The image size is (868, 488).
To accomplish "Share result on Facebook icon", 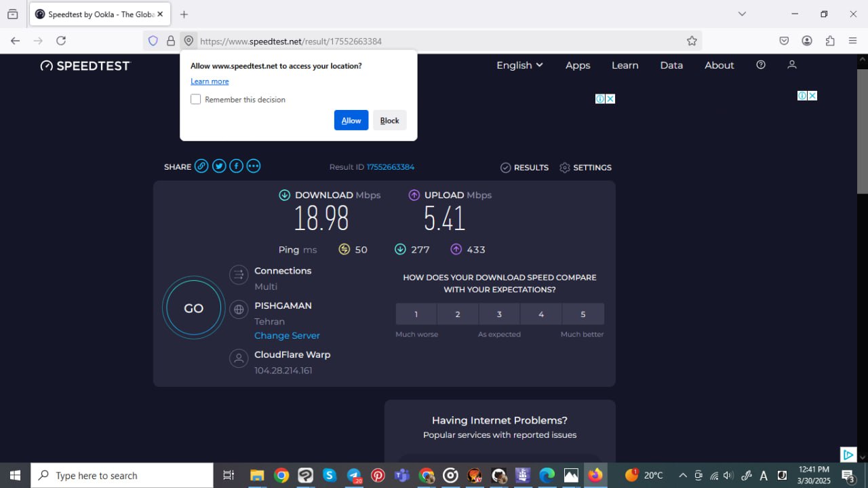I will tap(236, 166).
